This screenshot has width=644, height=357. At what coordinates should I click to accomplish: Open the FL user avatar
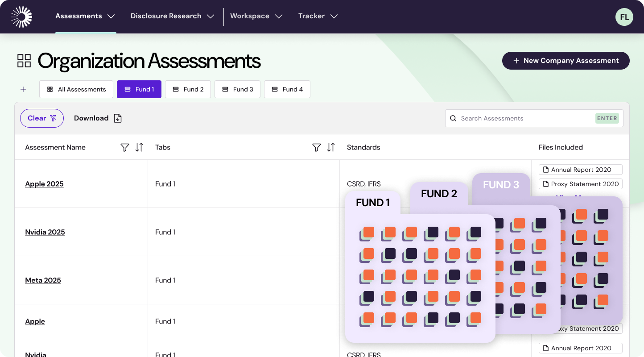tap(624, 17)
